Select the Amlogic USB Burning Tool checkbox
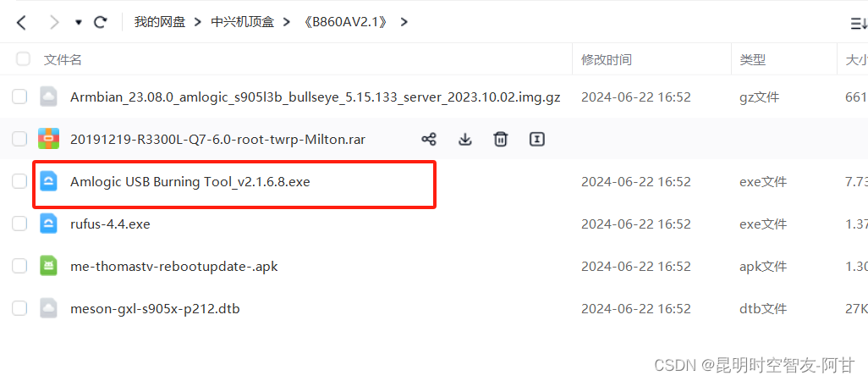 (19, 181)
